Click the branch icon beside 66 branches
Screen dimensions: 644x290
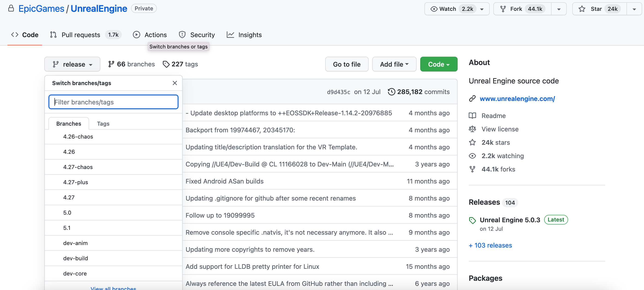[x=111, y=64]
